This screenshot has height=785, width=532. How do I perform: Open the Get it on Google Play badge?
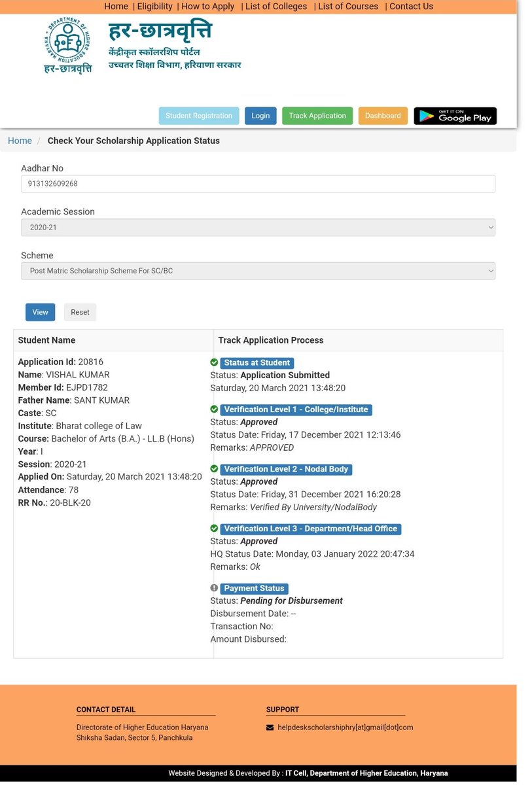pos(455,116)
